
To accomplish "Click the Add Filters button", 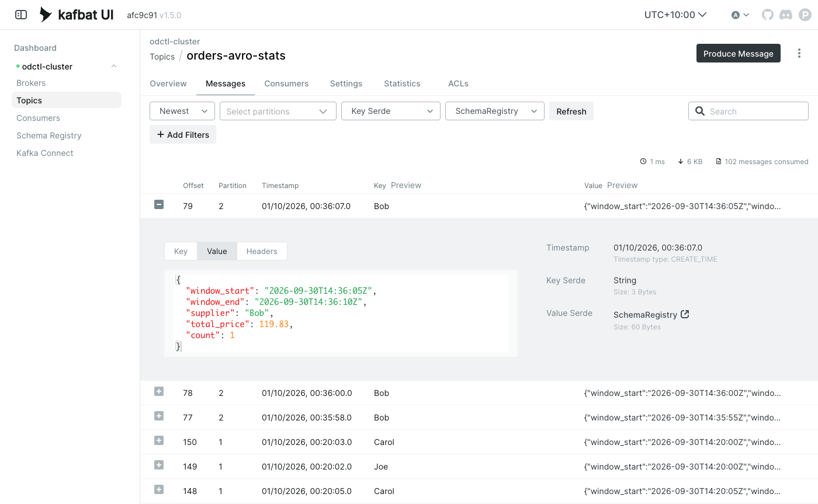I will coord(183,134).
